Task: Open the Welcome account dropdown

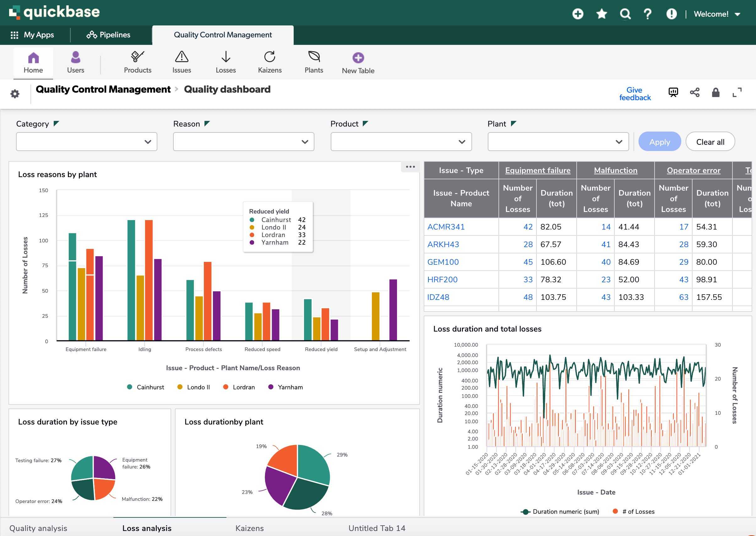Action: click(717, 14)
